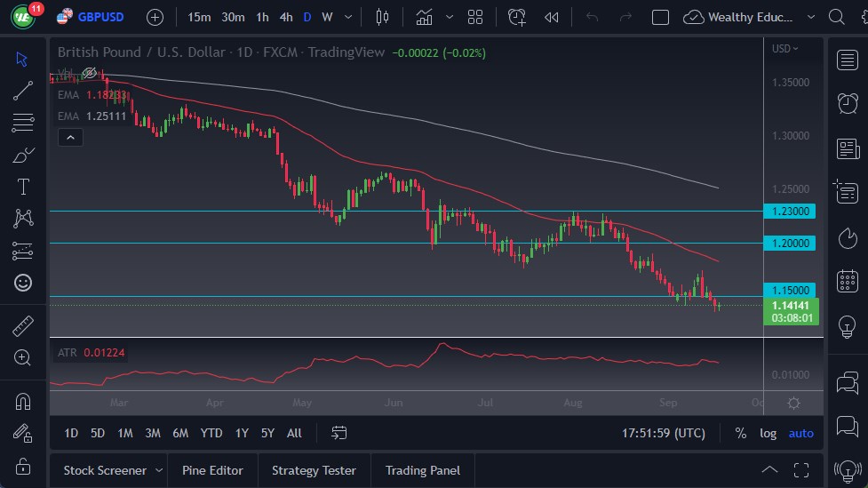Toggle the Vol indicator visibility eye
This screenshot has height=488, width=868.
click(89, 73)
